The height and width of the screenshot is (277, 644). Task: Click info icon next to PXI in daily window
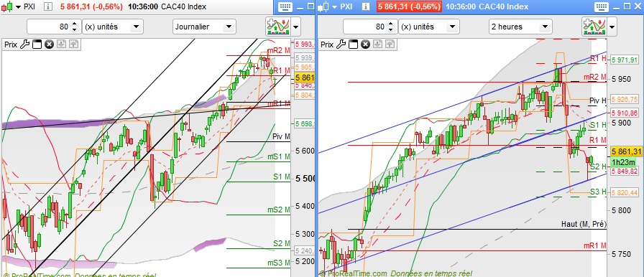[x=48, y=6]
